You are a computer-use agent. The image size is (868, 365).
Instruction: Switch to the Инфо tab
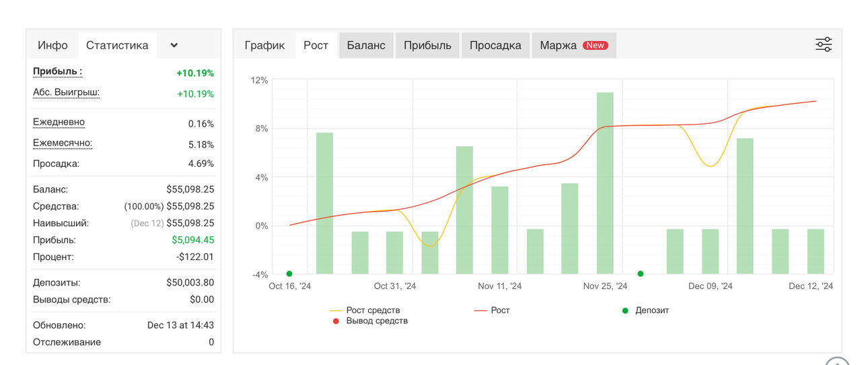coord(52,45)
